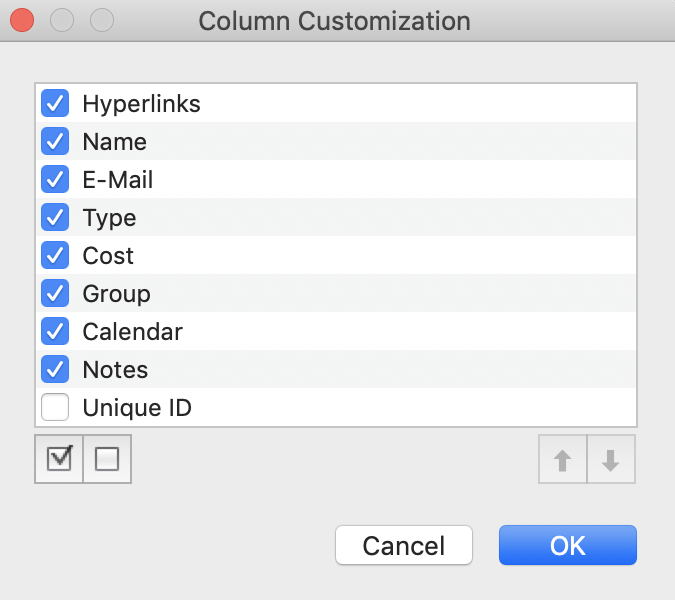Screen dimensions: 675x600
Task: Turn off the Cost column checkbox
Action: (x=55, y=255)
